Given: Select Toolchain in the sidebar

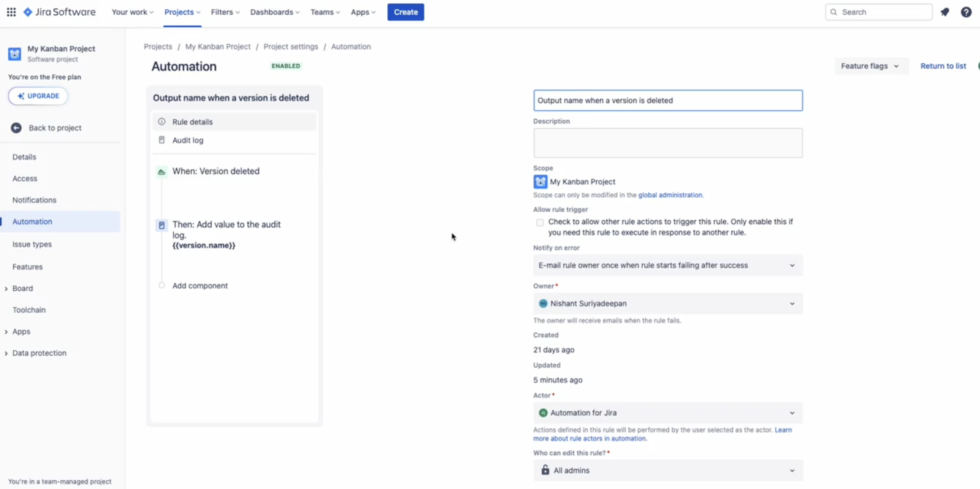Looking at the screenshot, I should (x=29, y=310).
